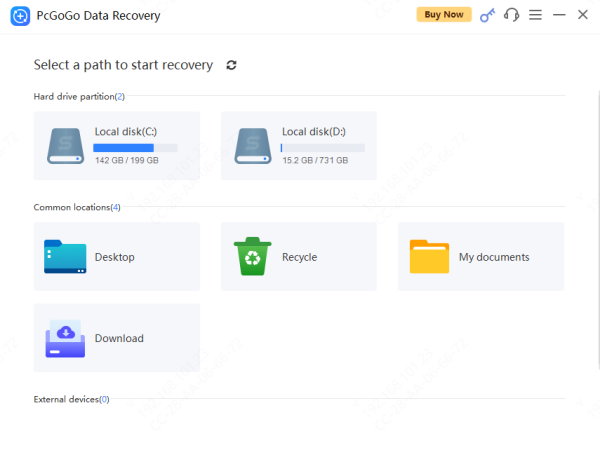The image size is (600, 457).
Task: Click the Local disk (C:) usage bar
Action: click(x=136, y=147)
